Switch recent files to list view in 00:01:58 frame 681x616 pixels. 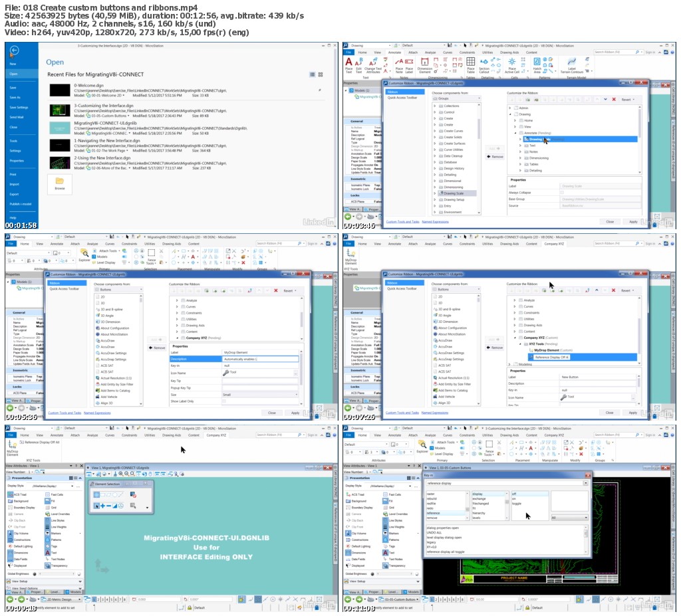[312, 74]
